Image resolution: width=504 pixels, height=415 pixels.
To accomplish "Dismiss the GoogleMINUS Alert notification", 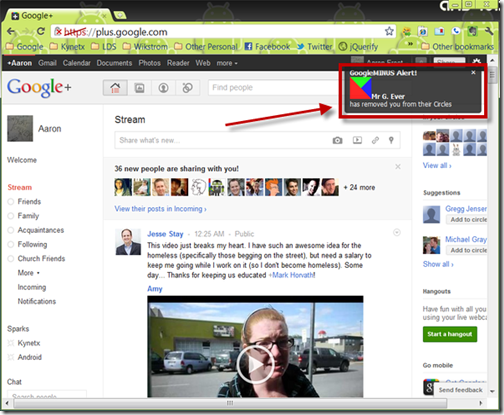I will click(x=473, y=72).
